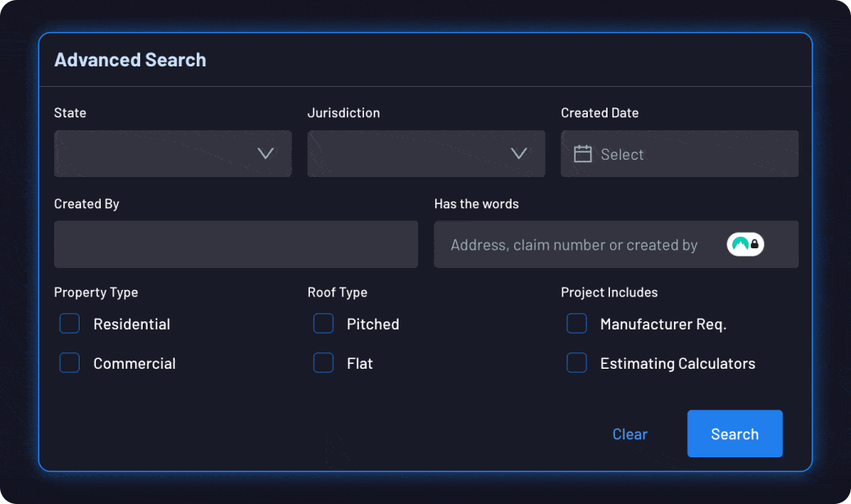Expand the State dropdown chevron
The height and width of the screenshot is (504, 851).
266,153
